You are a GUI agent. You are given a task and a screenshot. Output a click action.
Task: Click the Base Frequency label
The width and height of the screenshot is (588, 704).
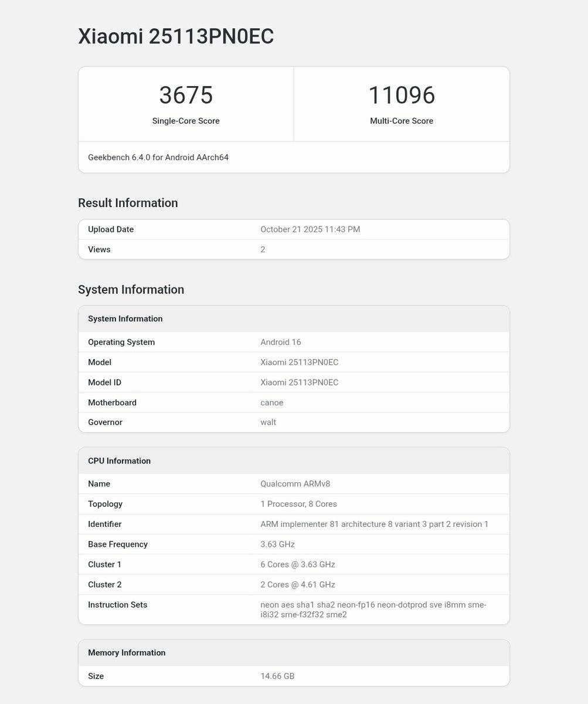click(118, 544)
